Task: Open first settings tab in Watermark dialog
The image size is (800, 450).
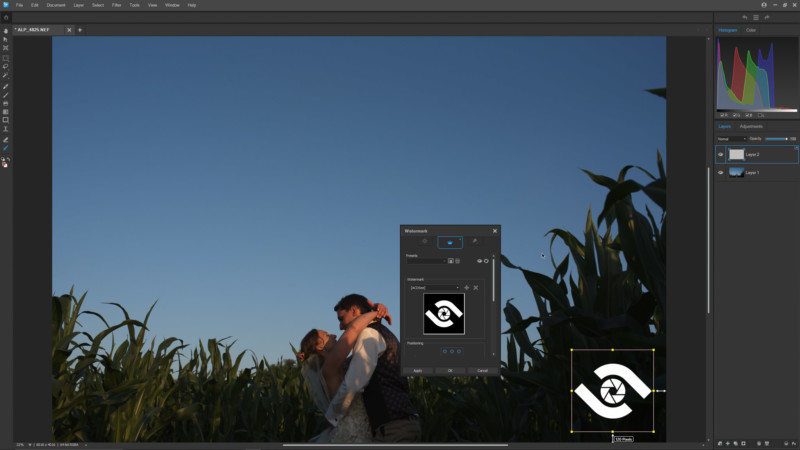Action: coord(424,241)
